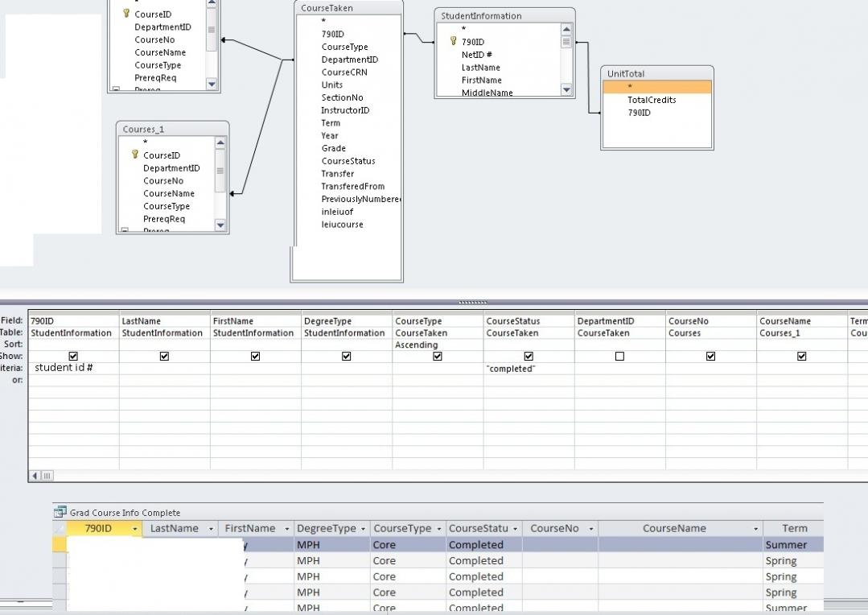Select leiucourse field in CourseTaken
868x615 pixels.
(x=342, y=225)
